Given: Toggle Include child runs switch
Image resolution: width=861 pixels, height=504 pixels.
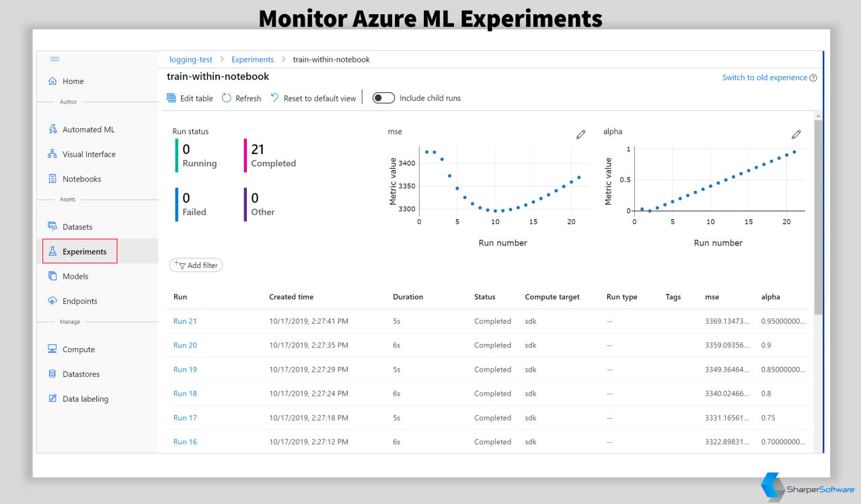Looking at the screenshot, I should point(383,98).
